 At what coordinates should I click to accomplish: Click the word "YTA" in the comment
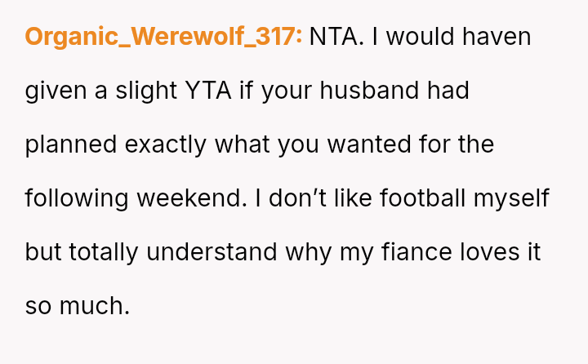click(x=207, y=91)
